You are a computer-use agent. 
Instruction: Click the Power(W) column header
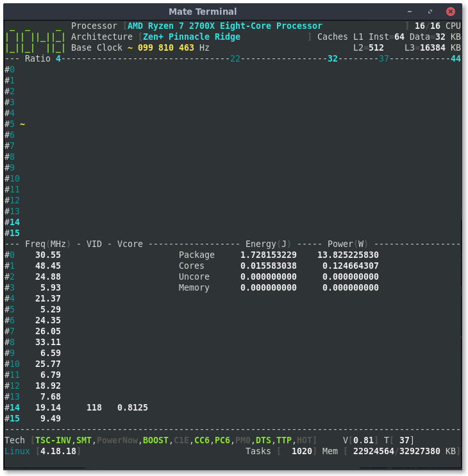coord(348,244)
